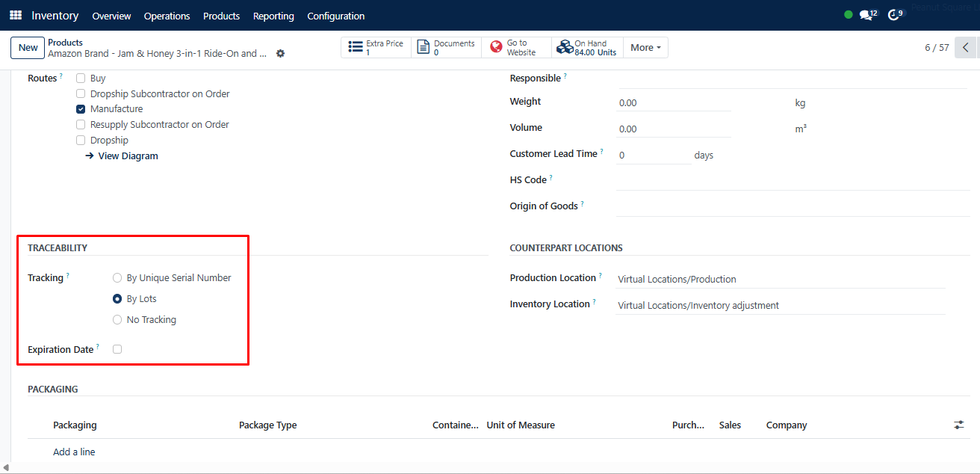The width and height of the screenshot is (980, 474).
Task: Click the horizontal scrollbar left arrow
Action: (7, 467)
